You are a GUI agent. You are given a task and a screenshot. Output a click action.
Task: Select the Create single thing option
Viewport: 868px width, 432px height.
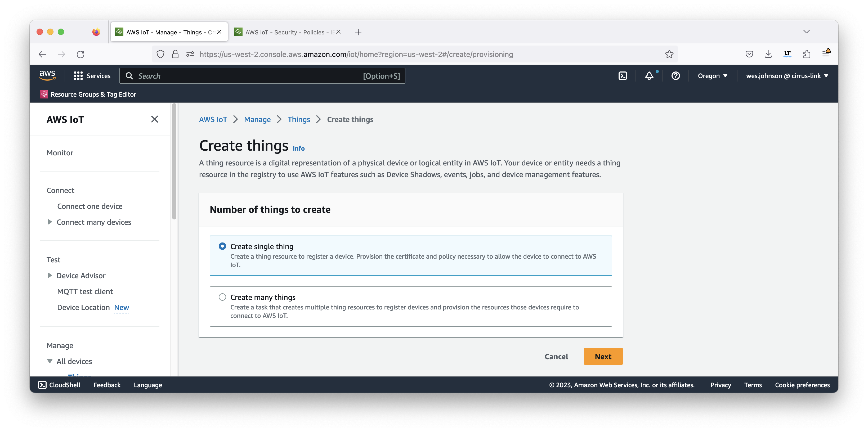411,255
